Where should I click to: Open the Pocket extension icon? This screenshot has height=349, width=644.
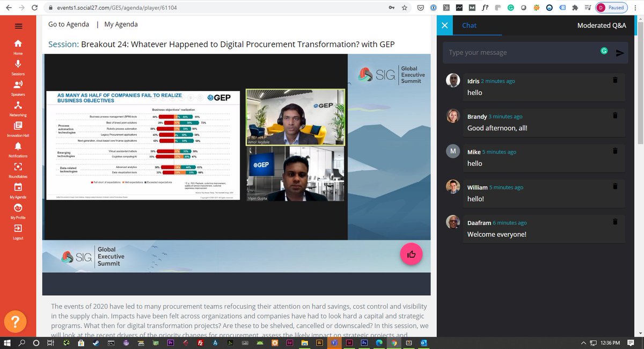(420, 8)
